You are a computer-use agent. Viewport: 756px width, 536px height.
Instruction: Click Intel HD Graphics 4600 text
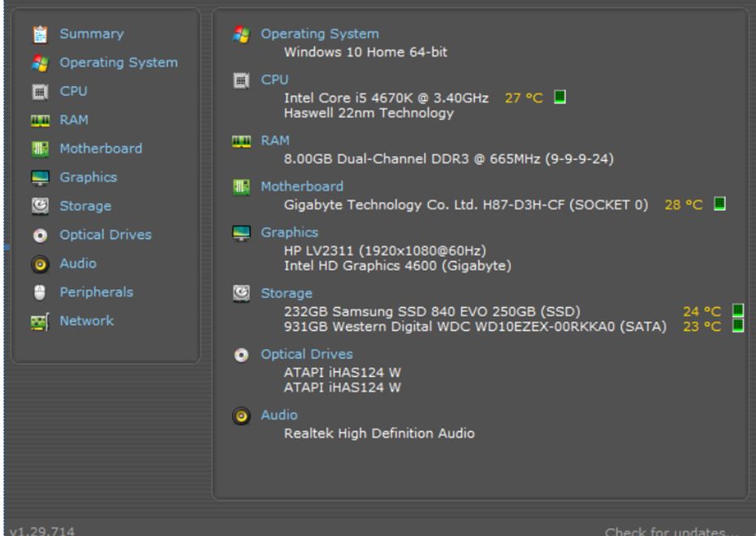click(x=397, y=266)
